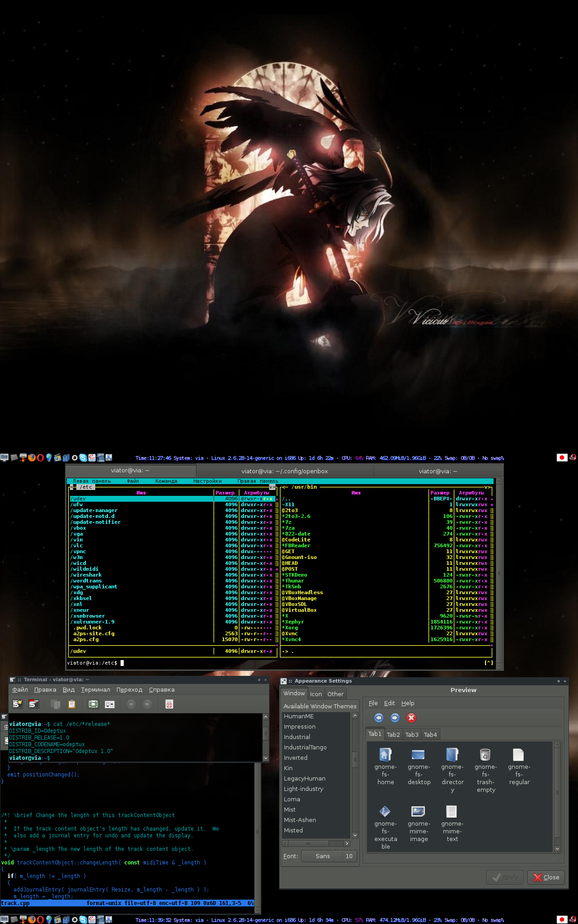Image resolution: width=578 pixels, height=924 pixels.
Task: Open the Help menu in Preview pane
Action: (408, 703)
